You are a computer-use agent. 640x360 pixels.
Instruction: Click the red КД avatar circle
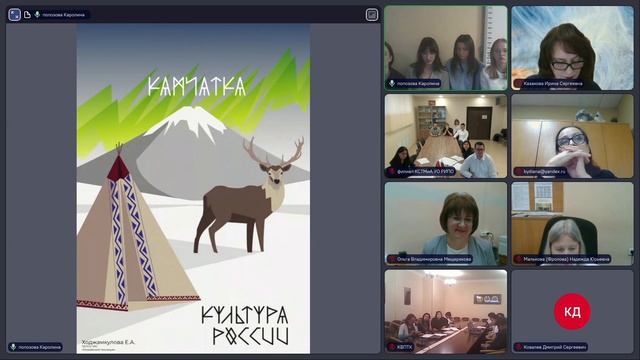(572, 311)
